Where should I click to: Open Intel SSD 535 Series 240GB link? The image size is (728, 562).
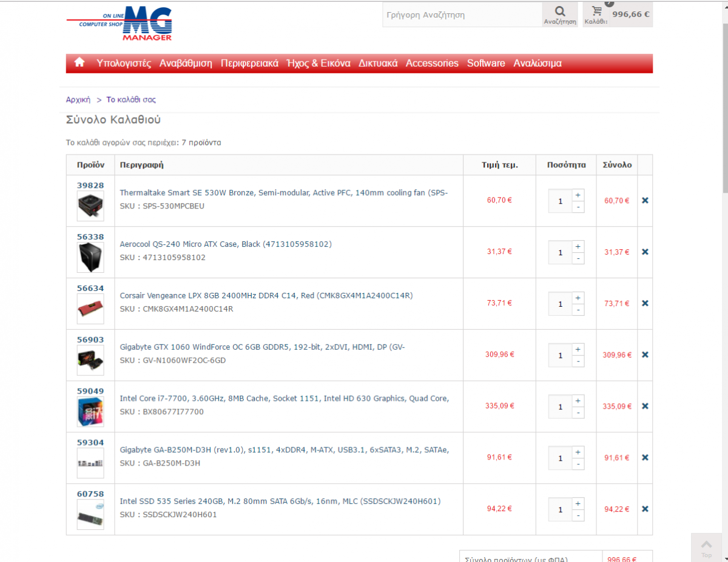tap(280, 501)
